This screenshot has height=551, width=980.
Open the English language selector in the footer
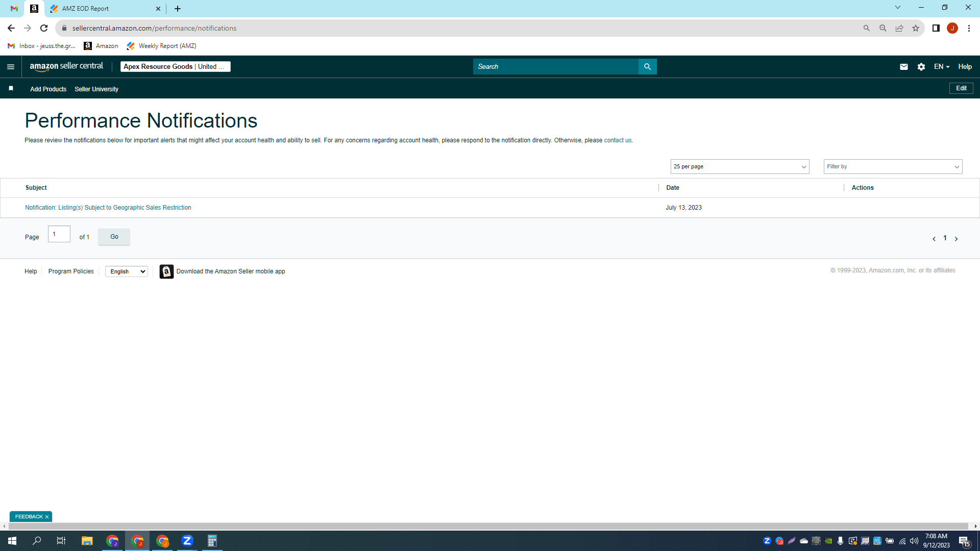127,271
